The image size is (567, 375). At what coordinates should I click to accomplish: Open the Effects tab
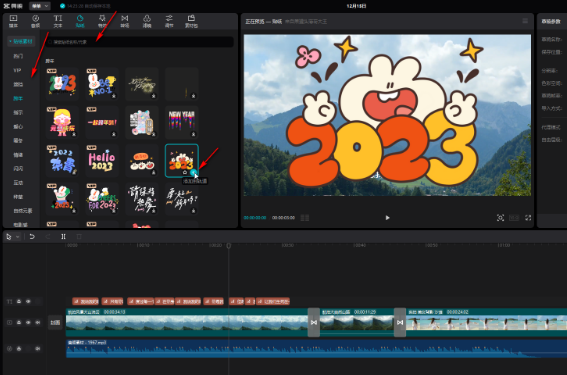coord(102,21)
